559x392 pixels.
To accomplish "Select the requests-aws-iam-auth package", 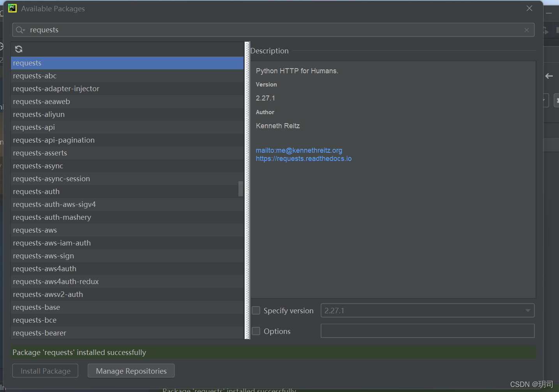I will 127,243.
